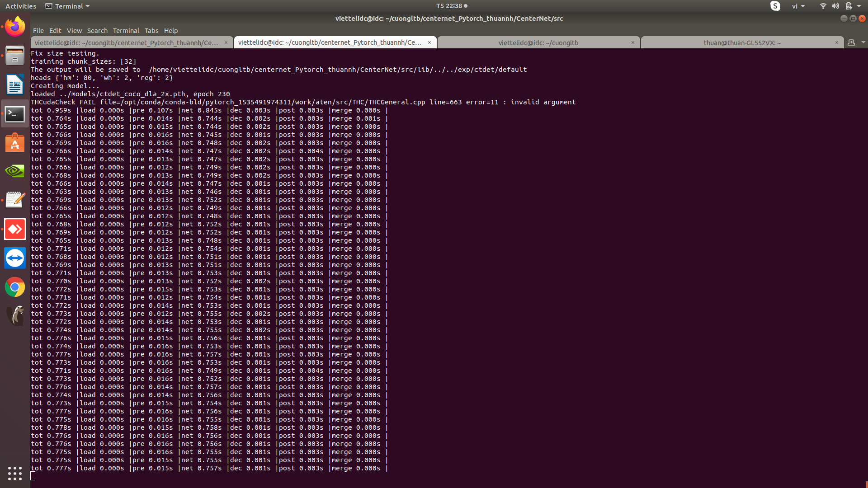The image size is (868, 488).
Task: Open the Search menu
Action: click(x=97, y=31)
